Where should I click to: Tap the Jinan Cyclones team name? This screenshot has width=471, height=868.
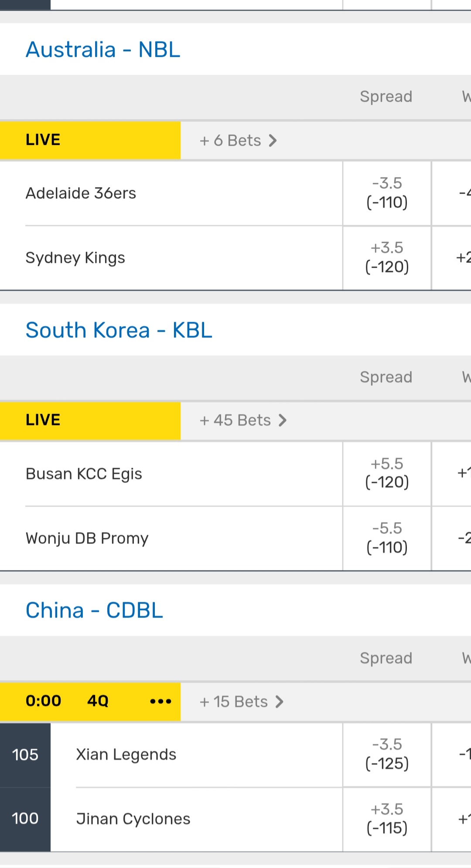coord(133,819)
